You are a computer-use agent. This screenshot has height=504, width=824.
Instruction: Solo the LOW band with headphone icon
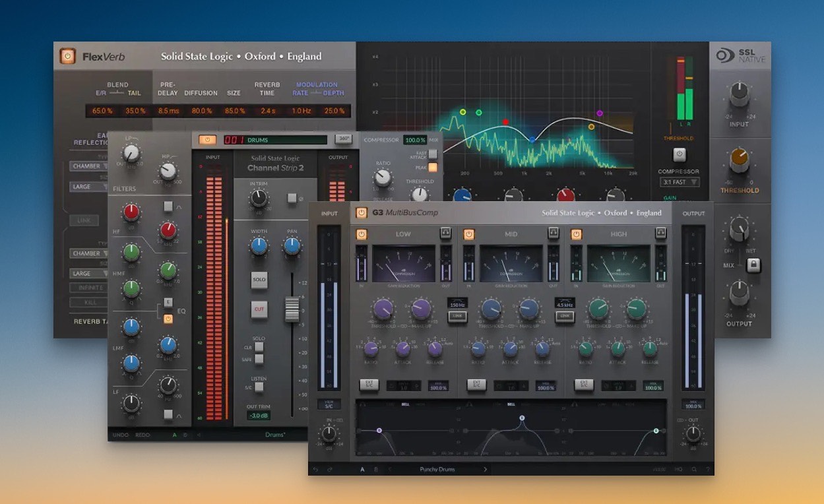tap(446, 234)
